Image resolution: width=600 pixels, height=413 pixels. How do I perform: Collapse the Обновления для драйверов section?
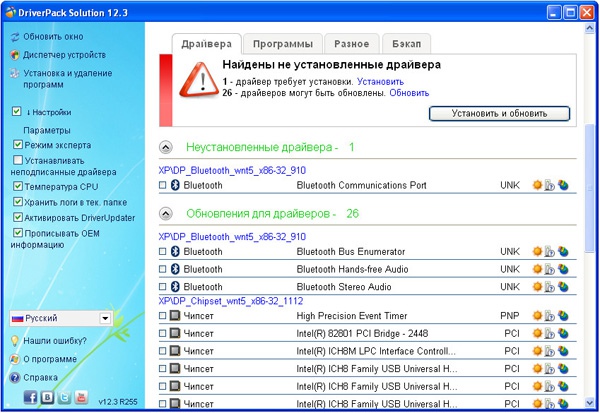pos(166,214)
